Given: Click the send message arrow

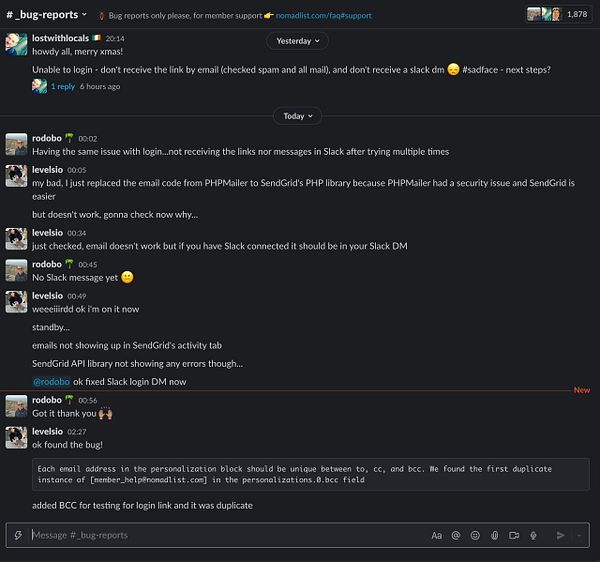Looking at the screenshot, I should [561, 535].
